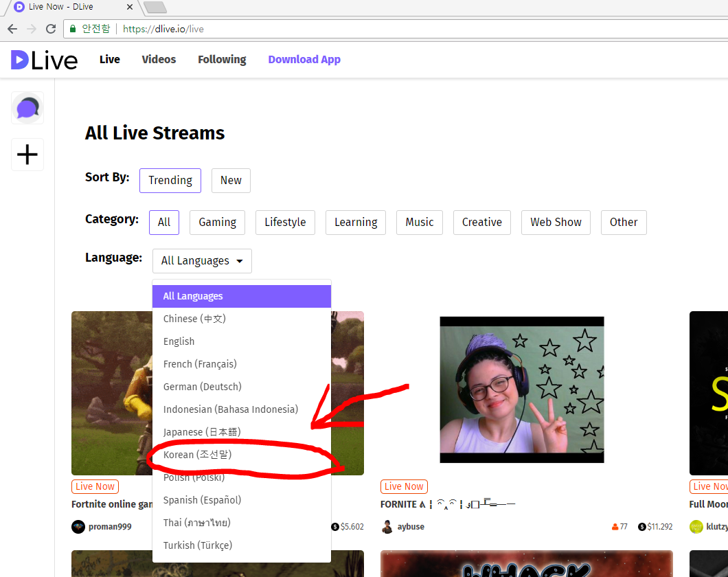Screen dimensions: 728x577
Task: Open aybuse channel link
Action: coord(411,527)
